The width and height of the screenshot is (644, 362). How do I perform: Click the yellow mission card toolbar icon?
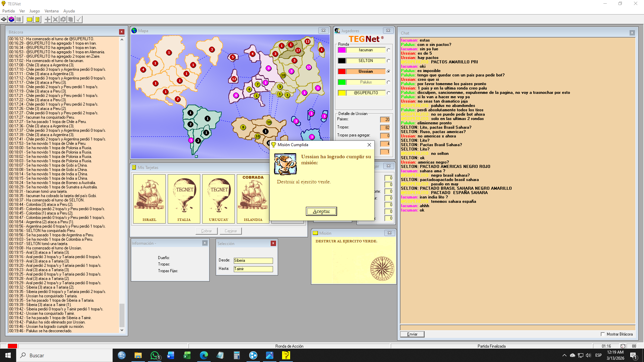click(x=30, y=19)
